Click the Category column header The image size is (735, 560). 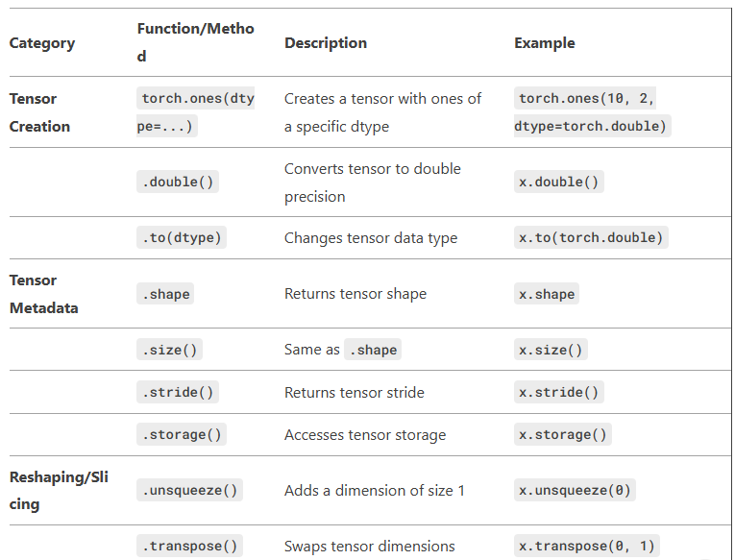click(x=41, y=43)
